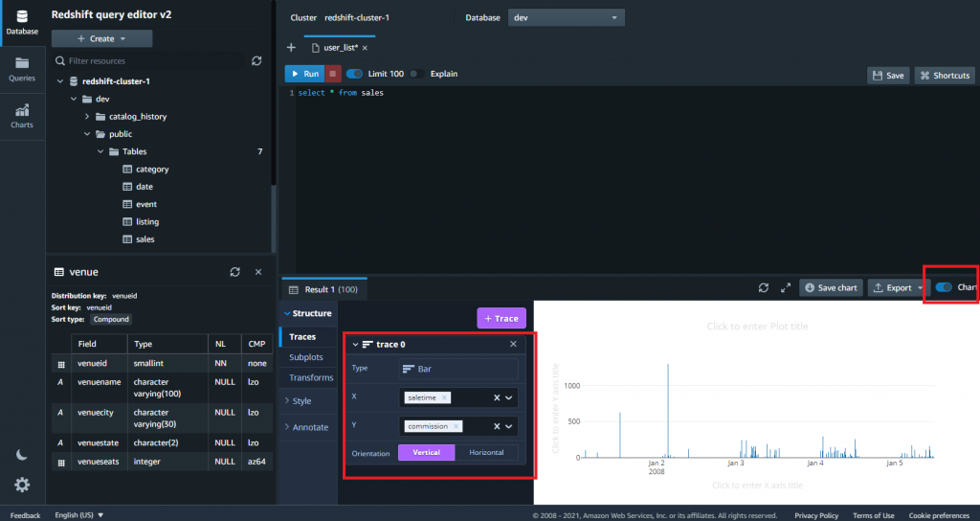Open the Database sidebar section
Image resolution: width=980 pixels, height=521 pixels.
point(23,23)
